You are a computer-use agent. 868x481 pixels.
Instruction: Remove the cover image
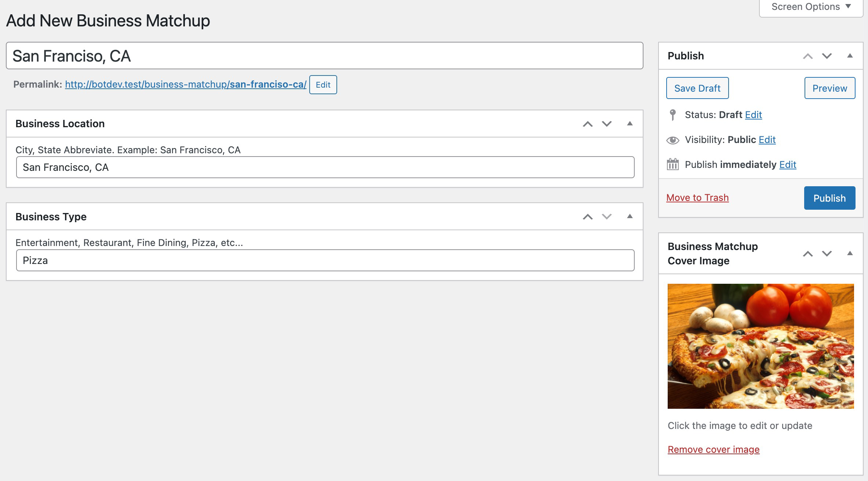[x=714, y=449]
